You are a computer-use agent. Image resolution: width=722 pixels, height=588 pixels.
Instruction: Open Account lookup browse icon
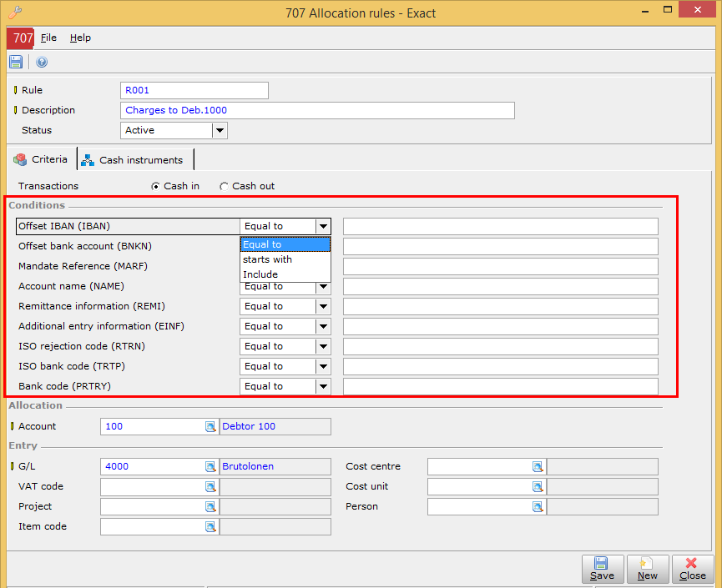point(210,426)
